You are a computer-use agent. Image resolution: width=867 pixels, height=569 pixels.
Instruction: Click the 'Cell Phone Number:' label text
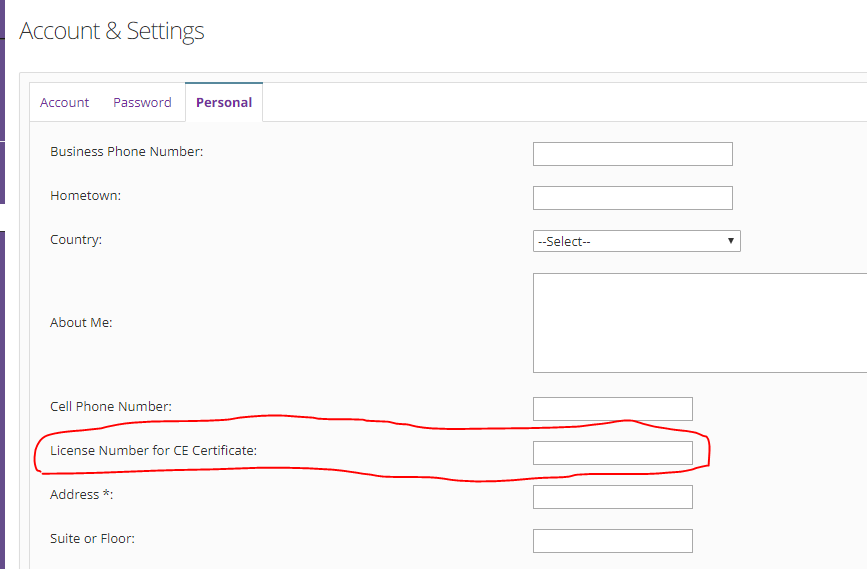point(111,407)
